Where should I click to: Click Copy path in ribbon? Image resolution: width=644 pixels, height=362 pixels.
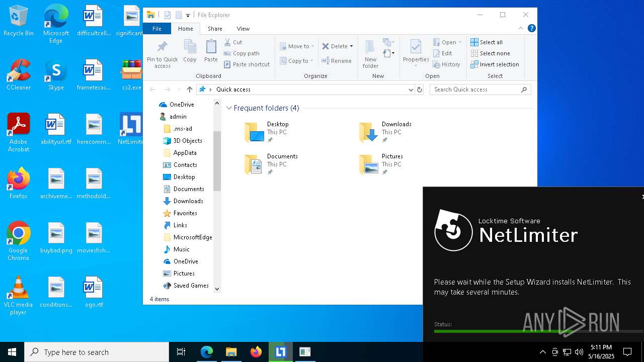coord(242,53)
